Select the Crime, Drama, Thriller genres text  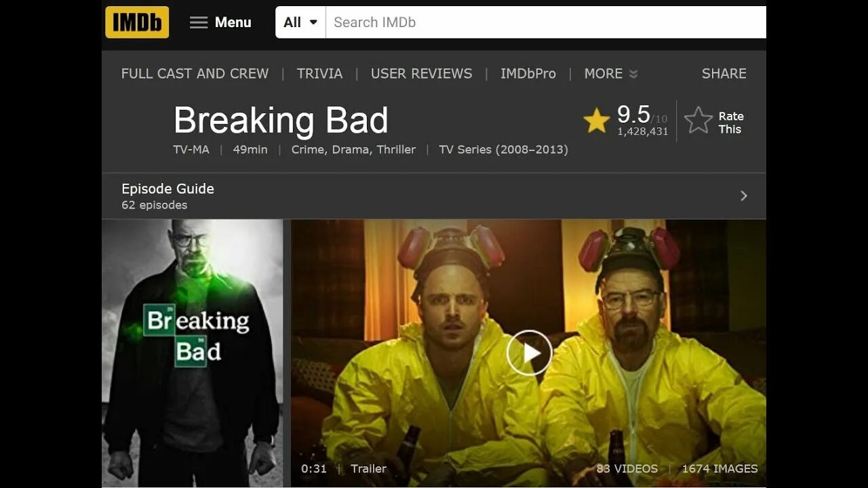(x=353, y=149)
